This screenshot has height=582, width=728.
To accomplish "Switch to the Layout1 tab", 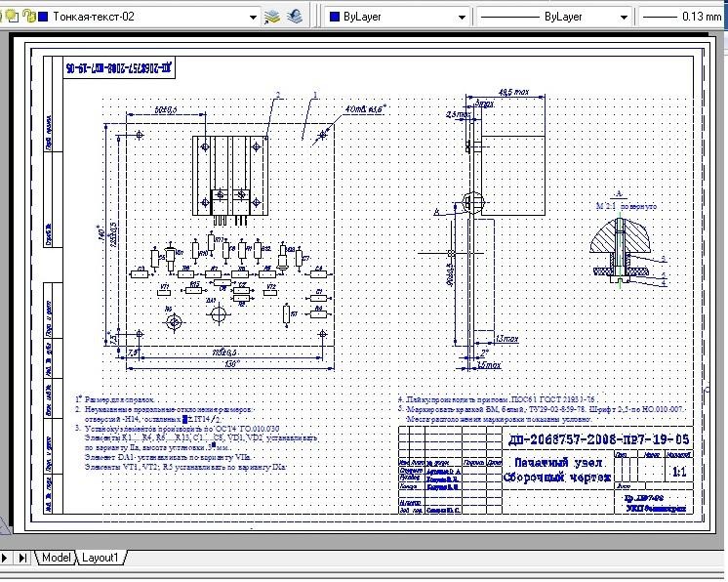I will click(100, 558).
